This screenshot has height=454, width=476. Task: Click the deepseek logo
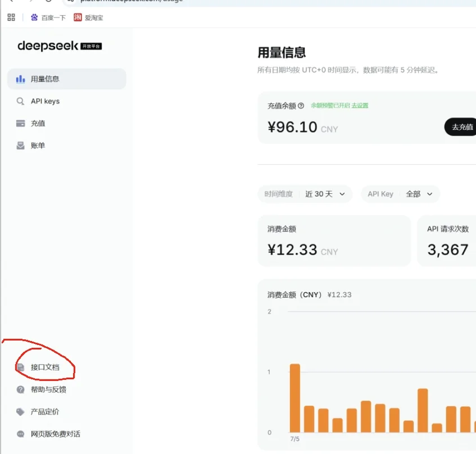coord(48,46)
